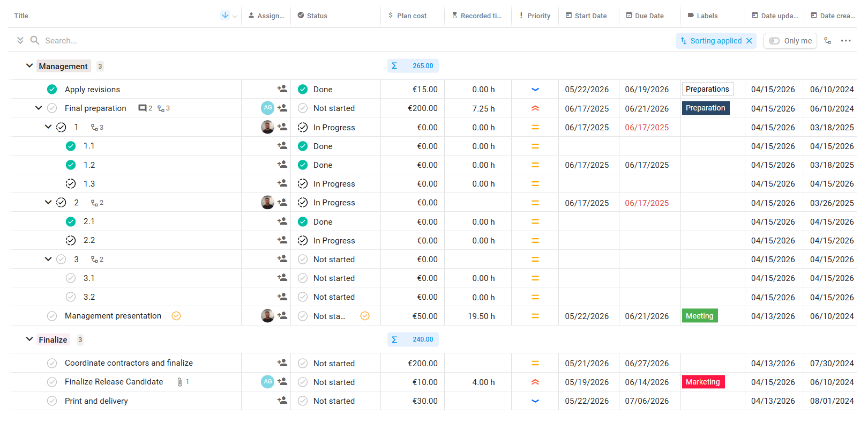Open the Title column sort dropdown
The image size is (868, 444).
pos(234,16)
